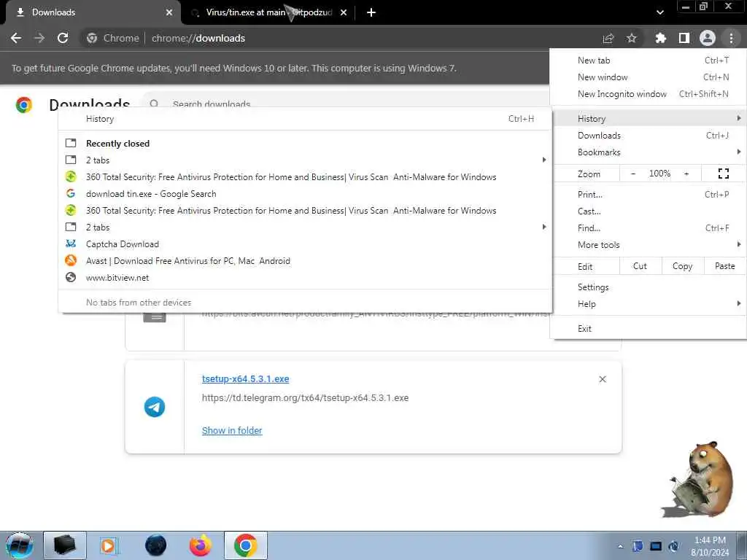Open a new tab with plus button
This screenshot has height=560, width=747.
coord(371,12)
